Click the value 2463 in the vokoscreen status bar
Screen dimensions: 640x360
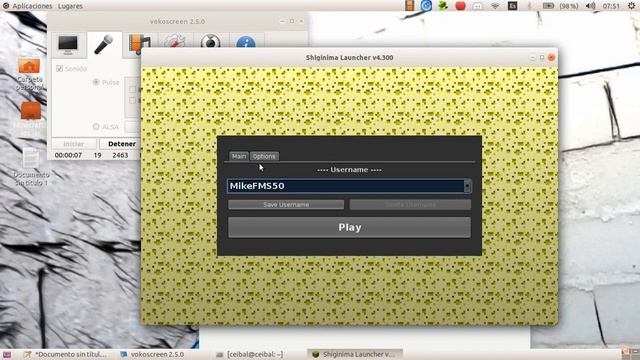point(120,155)
